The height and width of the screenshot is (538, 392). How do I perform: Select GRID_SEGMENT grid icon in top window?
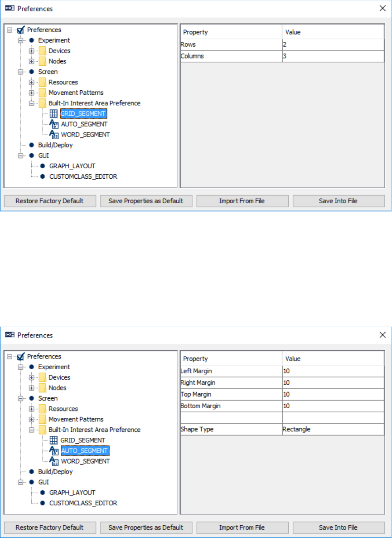pyautogui.click(x=53, y=113)
